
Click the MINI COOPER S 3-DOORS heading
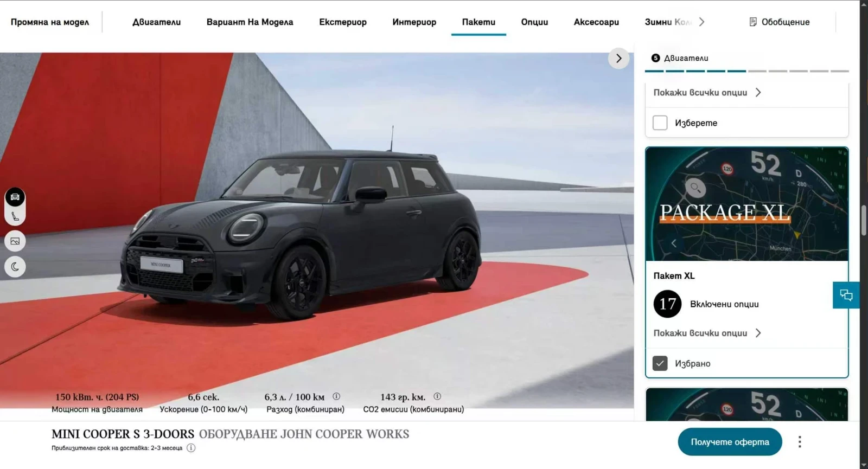coord(123,434)
